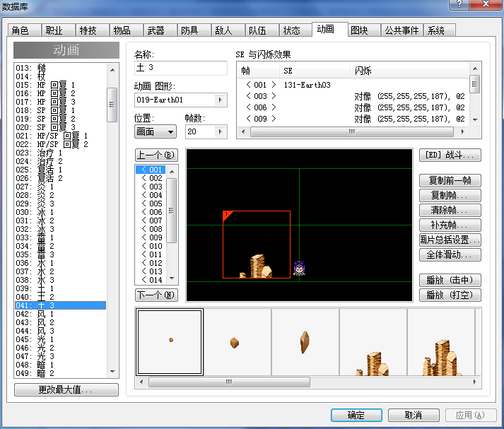The image size is (504, 429).
Task: Click the 下一个 (N) button
Action: (156, 295)
